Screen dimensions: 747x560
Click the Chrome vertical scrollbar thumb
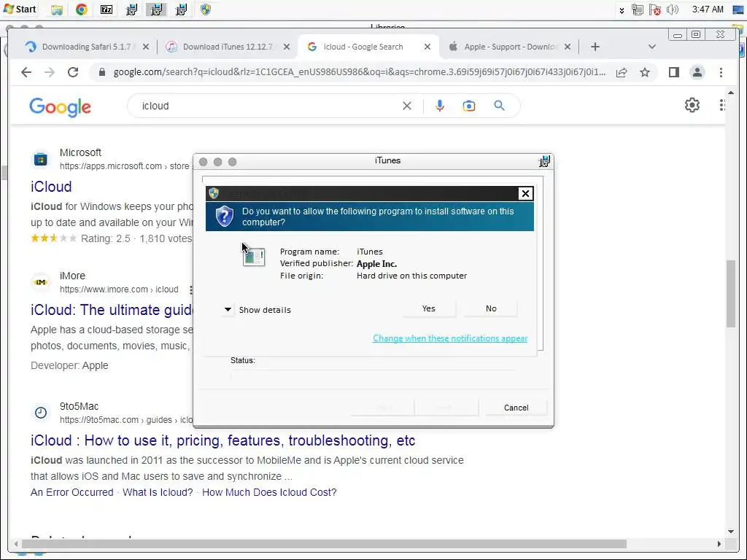click(x=731, y=293)
